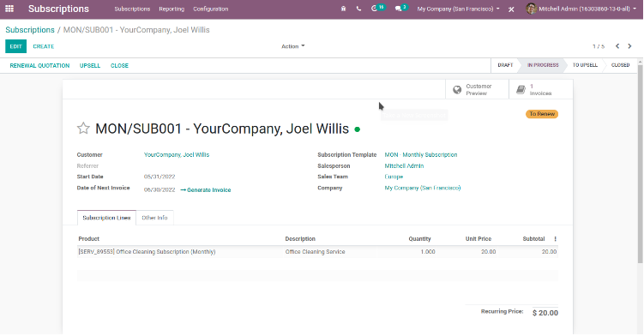Click the green health status dot
Viewport: 644px width, 336px height.
tap(358, 129)
